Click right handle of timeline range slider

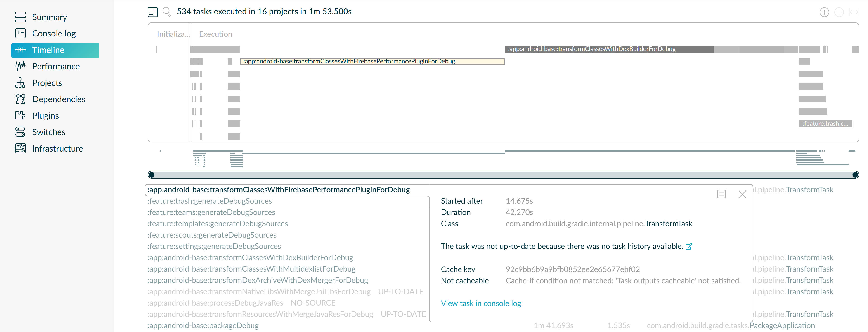[855, 174]
